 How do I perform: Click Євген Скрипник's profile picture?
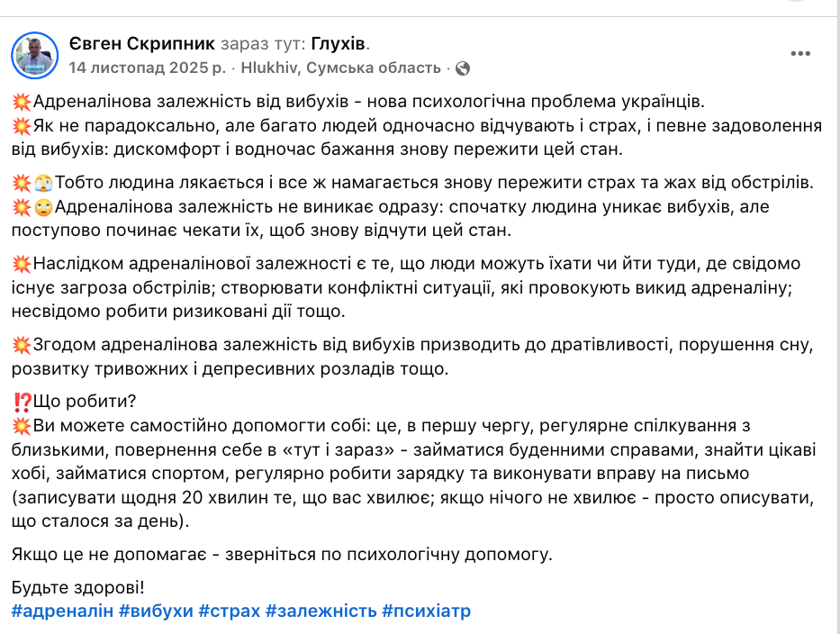pos(35,55)
